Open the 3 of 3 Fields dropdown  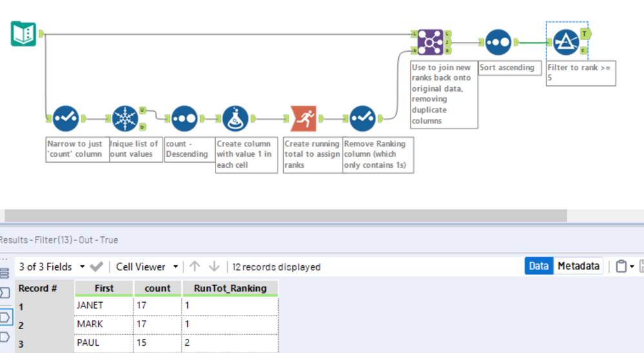coord(82,267)
